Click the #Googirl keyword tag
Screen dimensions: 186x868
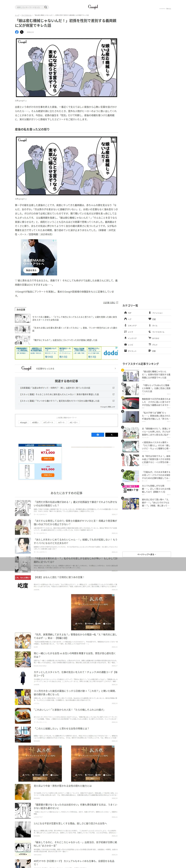tap(24, 422)
